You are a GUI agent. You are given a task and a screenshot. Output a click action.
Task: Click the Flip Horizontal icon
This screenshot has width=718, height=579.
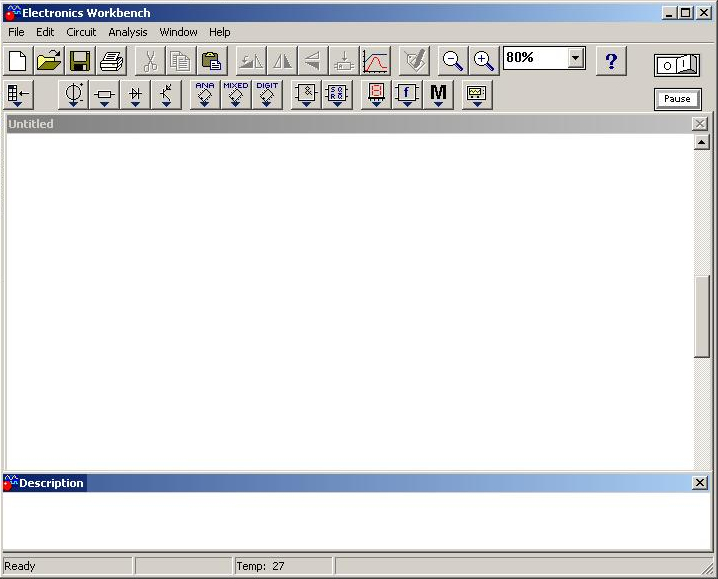(x=282, y=61)
